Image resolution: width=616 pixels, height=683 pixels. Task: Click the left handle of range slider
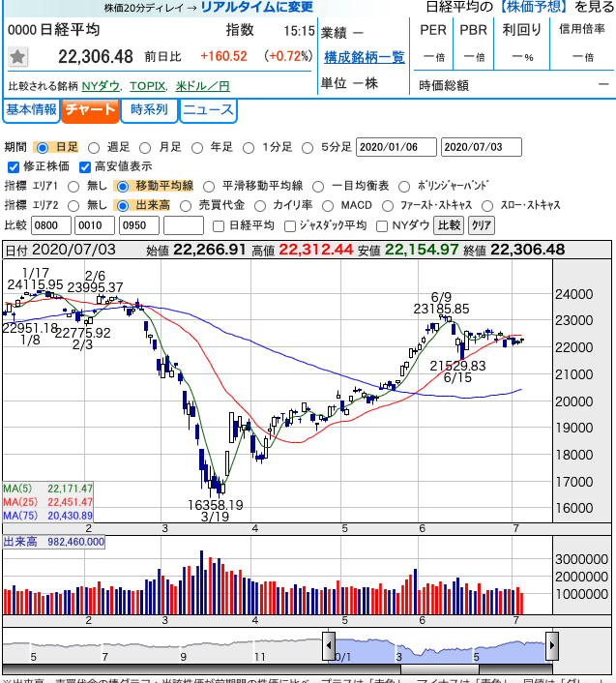pyautogui.click(x=329, y=645)
